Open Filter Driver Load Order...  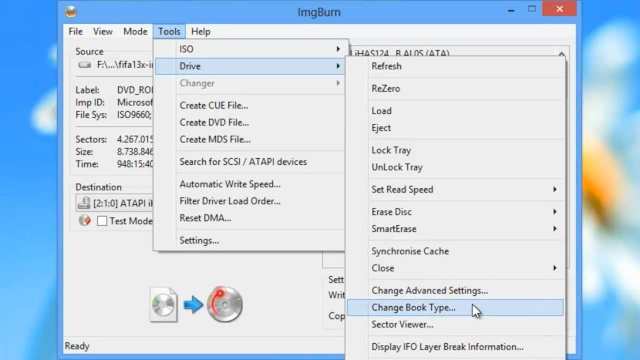[230, 201]
